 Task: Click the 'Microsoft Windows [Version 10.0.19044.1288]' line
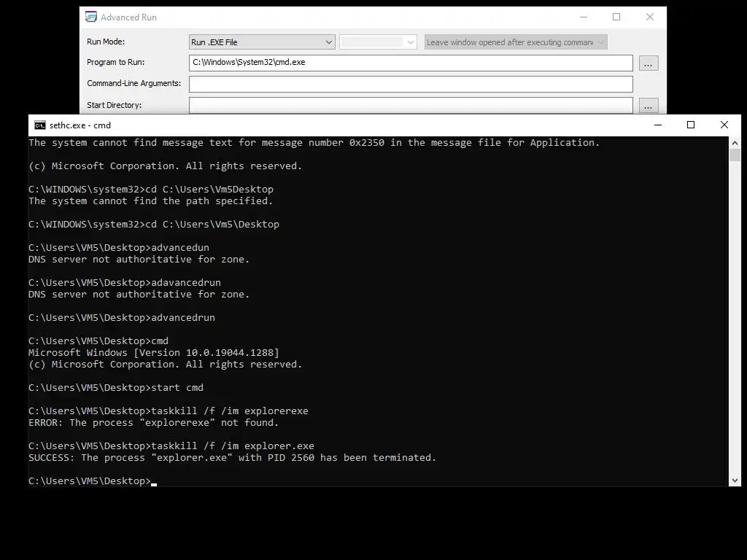click(x=154, y=353)
